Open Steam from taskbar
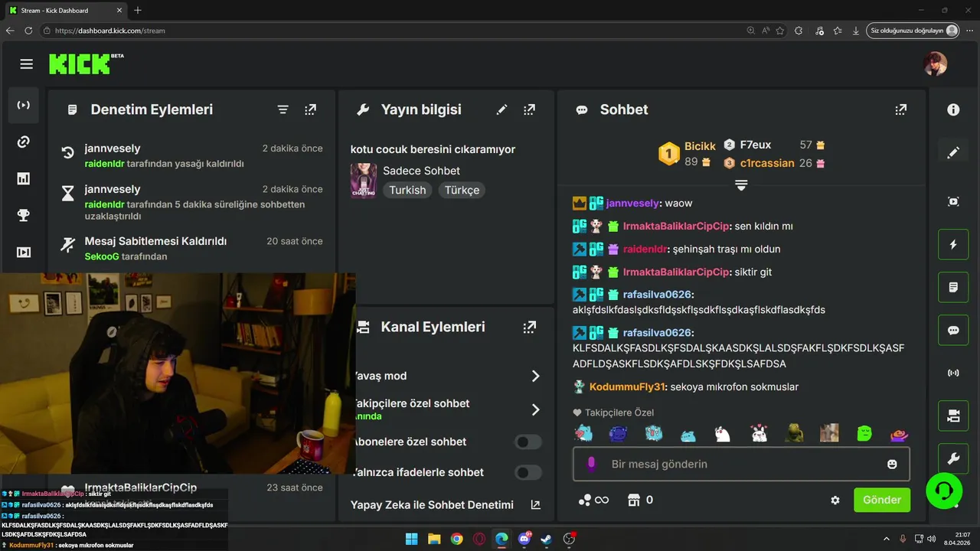 click(547, 539)
